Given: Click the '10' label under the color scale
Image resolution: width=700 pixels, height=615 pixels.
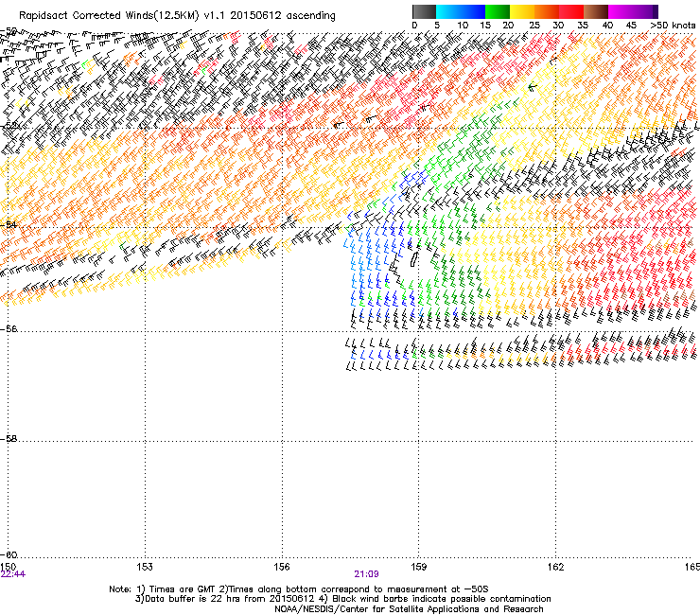Looking at the screenshot, I should point(463,26).
